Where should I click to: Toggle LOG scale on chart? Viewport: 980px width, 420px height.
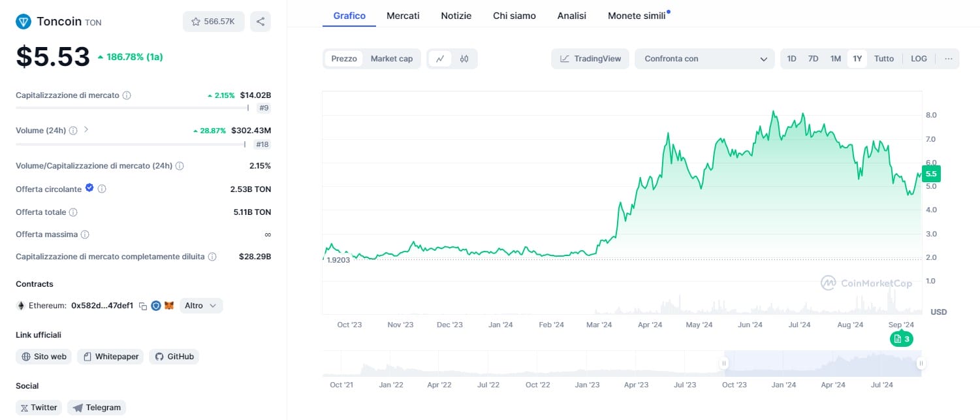point(919,59)
